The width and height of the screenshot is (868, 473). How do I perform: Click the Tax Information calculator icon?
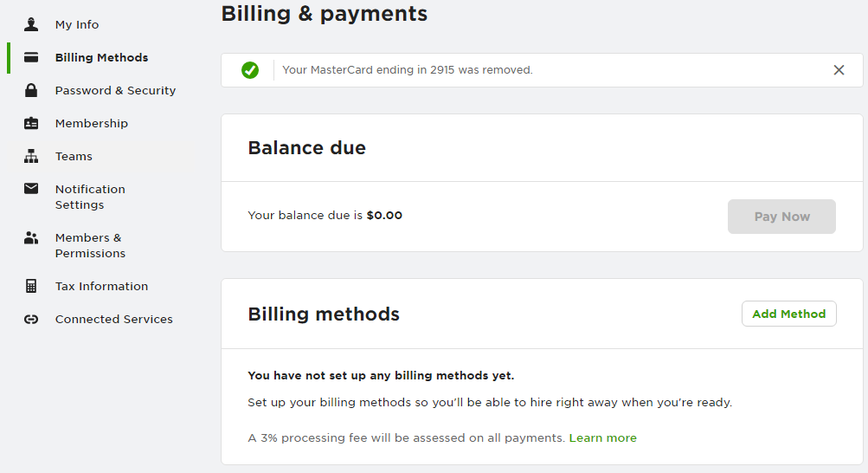[x=31, y=286]
